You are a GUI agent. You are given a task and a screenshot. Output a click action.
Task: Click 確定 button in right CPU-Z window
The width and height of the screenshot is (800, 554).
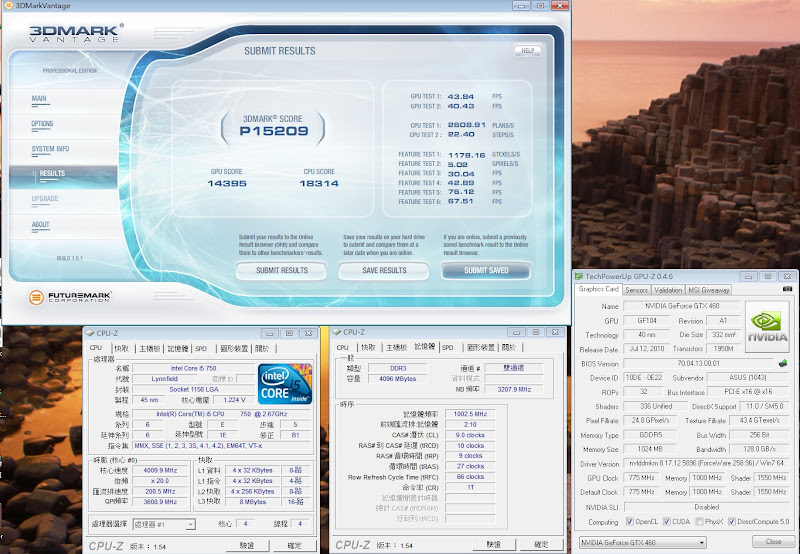[540, 544]
